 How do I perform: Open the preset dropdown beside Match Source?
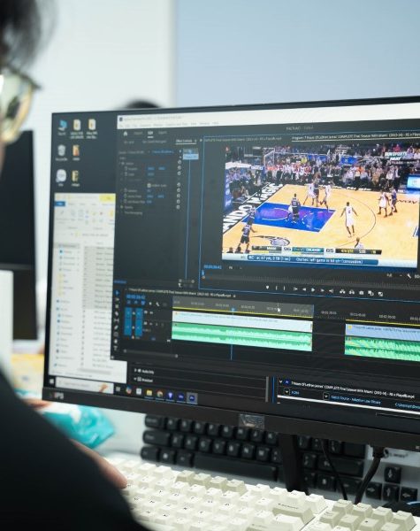(326, 396)
